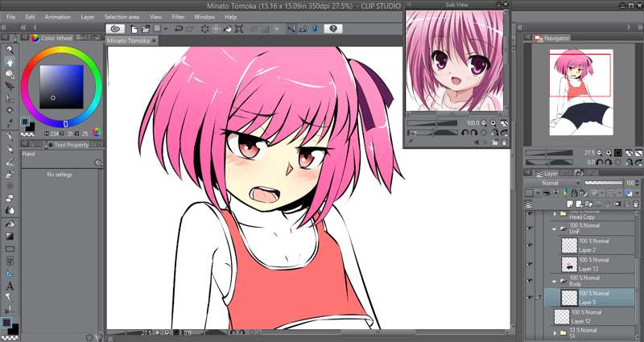The height and width of the screenshot is (342, 644).
Task: Click the CLIP STUDIO spiral launcher icon
Action: [115, 28]
